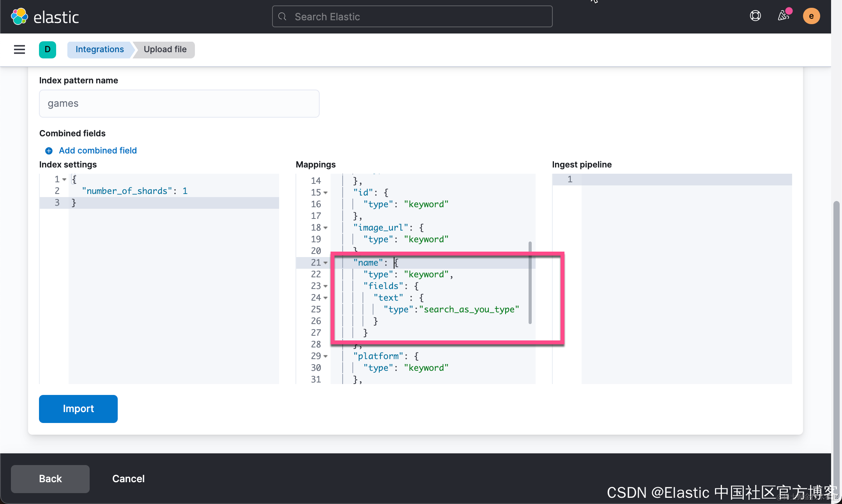Collapse the "name" block fold arrow
The height and width of the screenshot is (504, 842).
(325, 263)
